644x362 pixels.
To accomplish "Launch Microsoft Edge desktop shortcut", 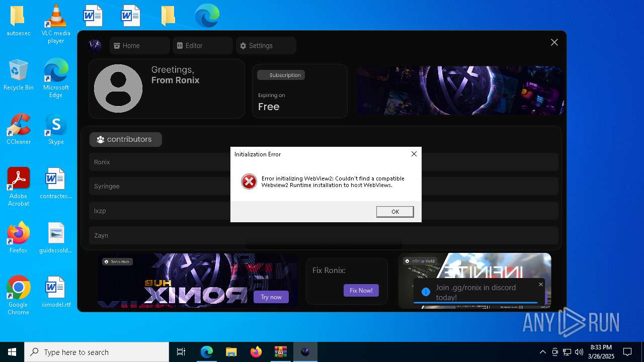I will (56, 78).
